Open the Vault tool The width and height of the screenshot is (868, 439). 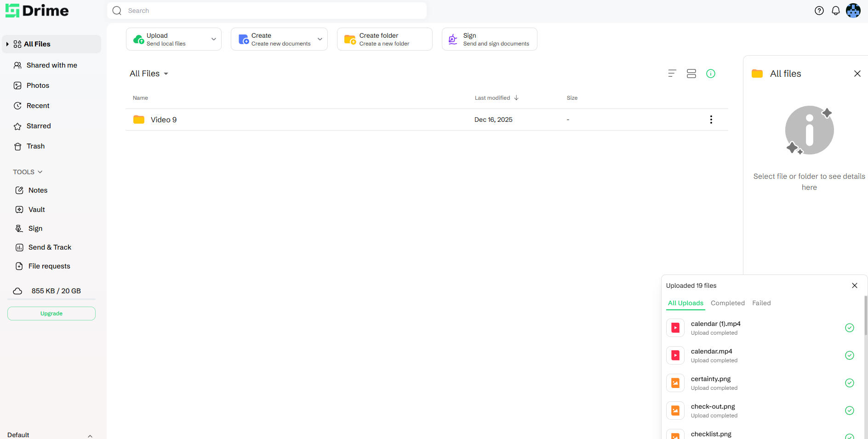click(x=36, y=210)
